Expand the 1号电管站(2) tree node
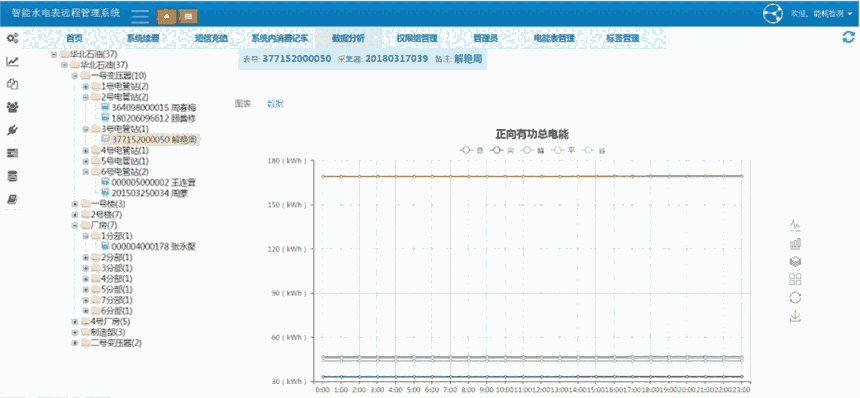Viewport: 860px width, 398px height. (x=86, y=87)
